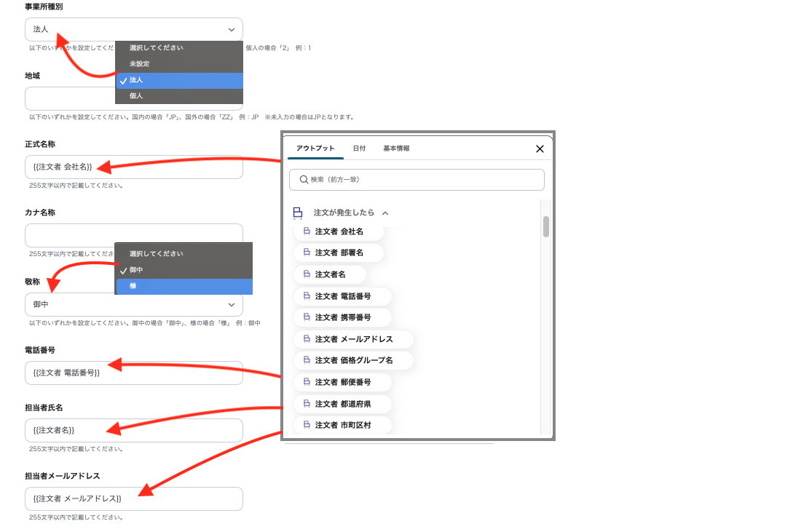Select the 注文者名 output chip
Screen dimensions: 785x532
click(x=329, y=274)
